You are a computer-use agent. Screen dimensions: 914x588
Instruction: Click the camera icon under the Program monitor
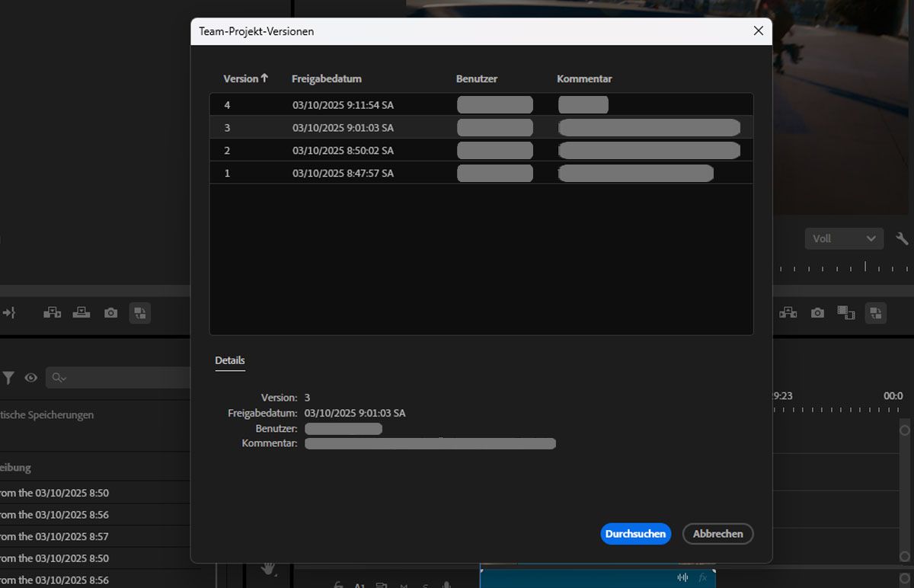click(817, 312)
